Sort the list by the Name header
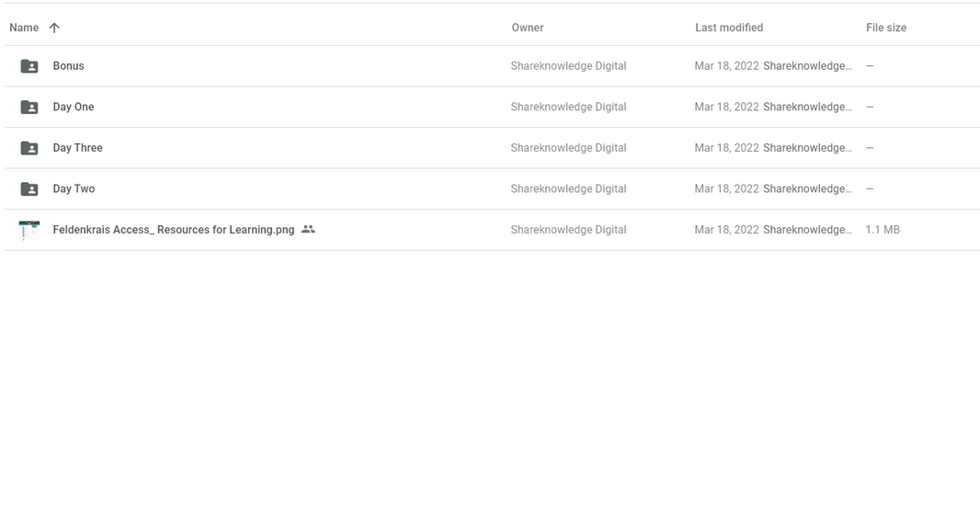Screen dimensions: 980x512 (x=24, y=28)
